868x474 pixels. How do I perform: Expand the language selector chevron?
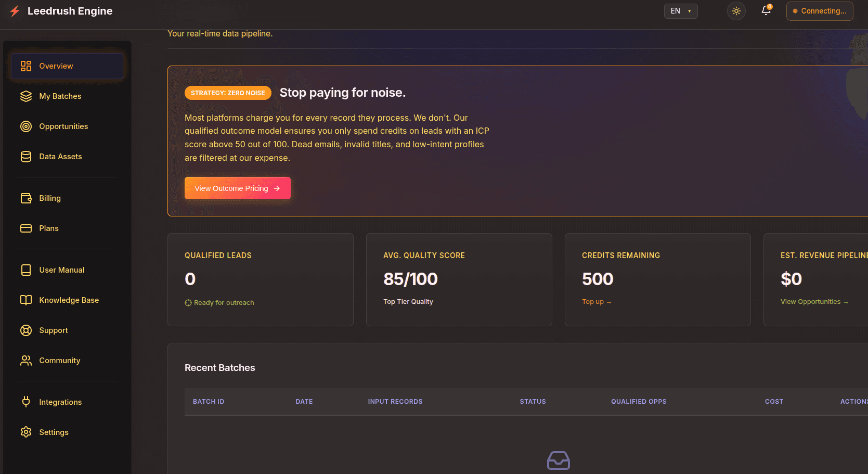point(690,10)
